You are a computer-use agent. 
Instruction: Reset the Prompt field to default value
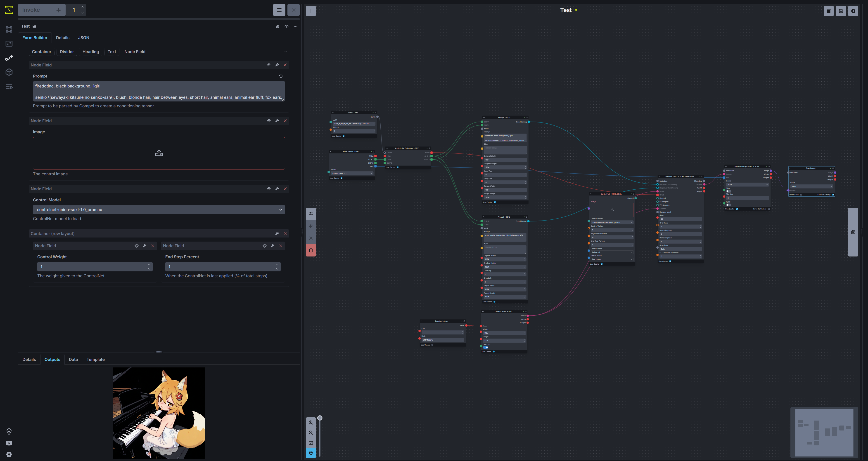coord(281,76)
